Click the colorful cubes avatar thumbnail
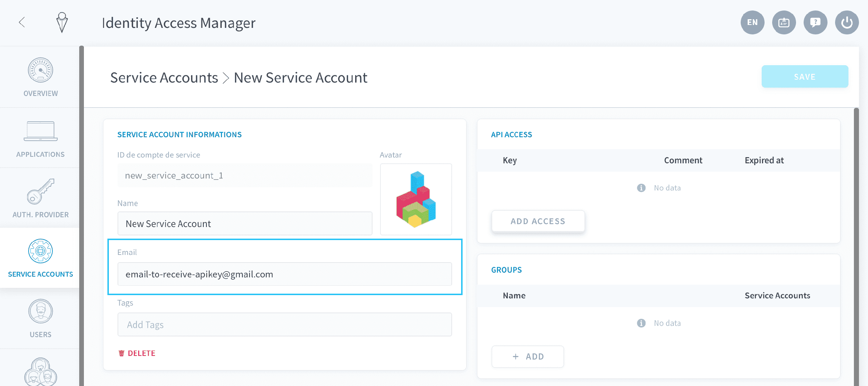Image resolution: width=868 pixels, height=386 pixels. pos(416,199)
